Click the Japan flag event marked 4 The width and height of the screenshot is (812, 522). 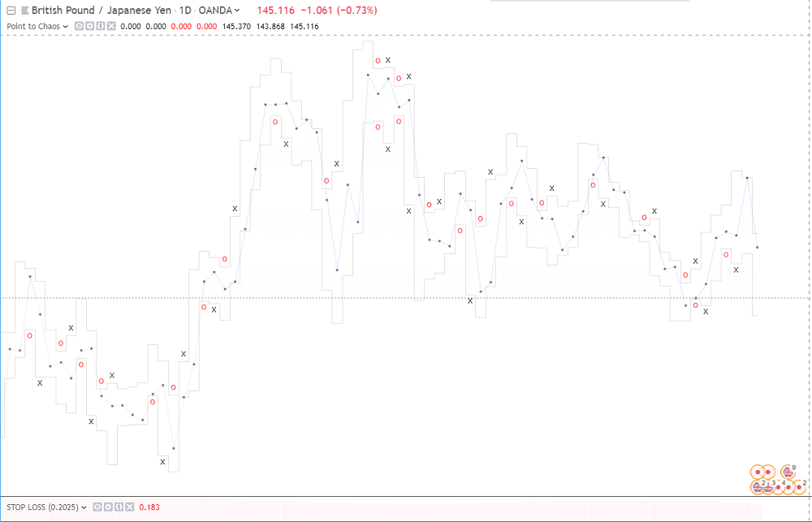(779, 487)
